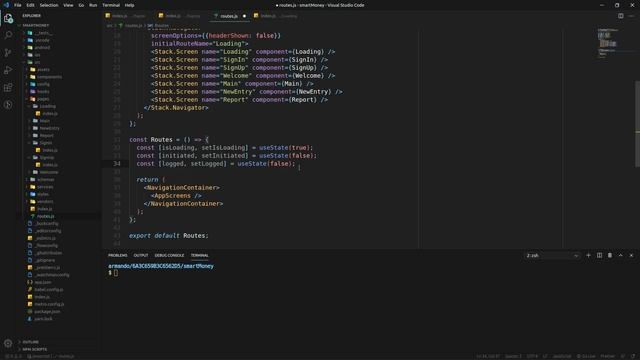This screenshot has width=640, height=360.
Task: Switch to the Output panel tab
Action: (x=141, y=255)
